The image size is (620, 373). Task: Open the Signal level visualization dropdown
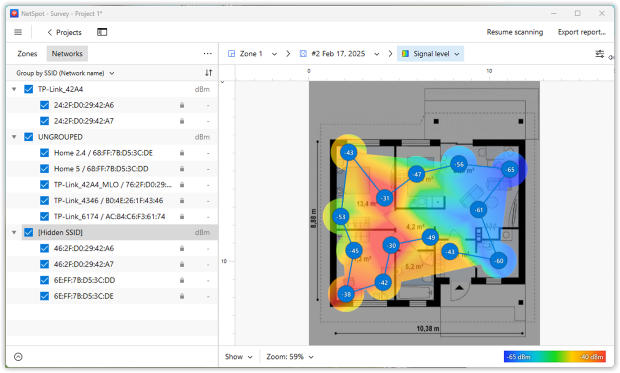[x=430, y=54]
